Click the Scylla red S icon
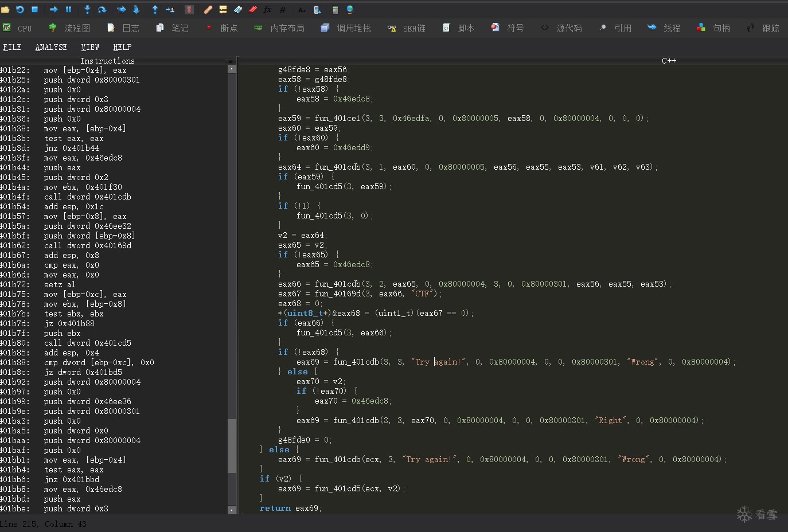Screen dimensions: 788x532 tap(189, 9)
